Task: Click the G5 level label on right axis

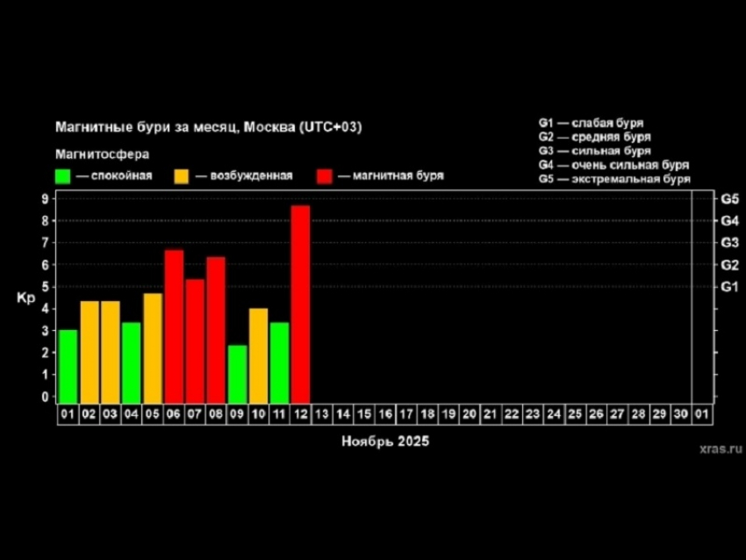Action: click(729, 199)
